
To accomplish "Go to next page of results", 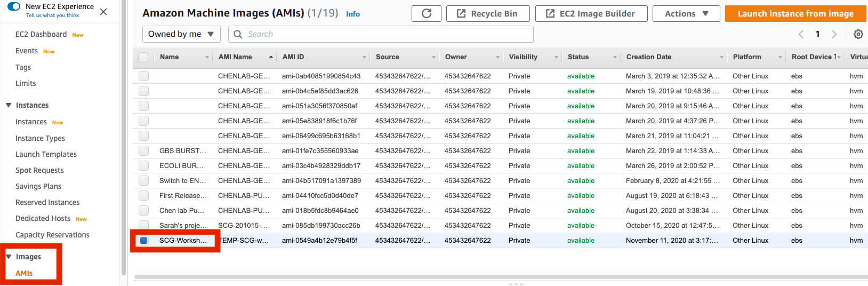I will [834, 34].
